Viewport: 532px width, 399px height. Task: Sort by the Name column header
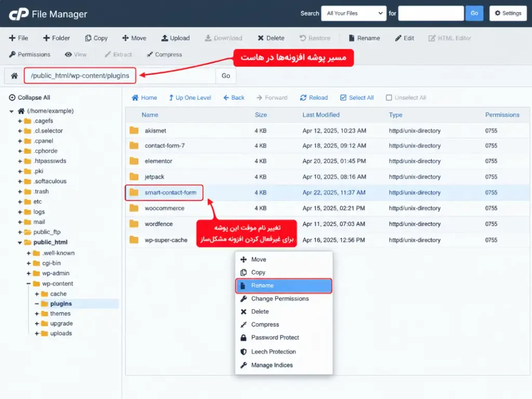pos(150,115)
